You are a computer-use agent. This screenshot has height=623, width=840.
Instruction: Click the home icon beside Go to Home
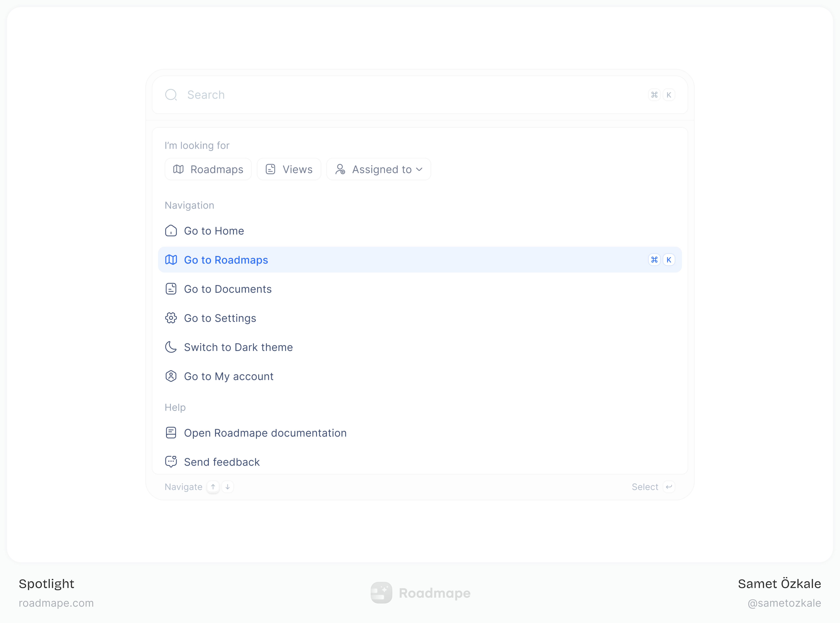171,231
